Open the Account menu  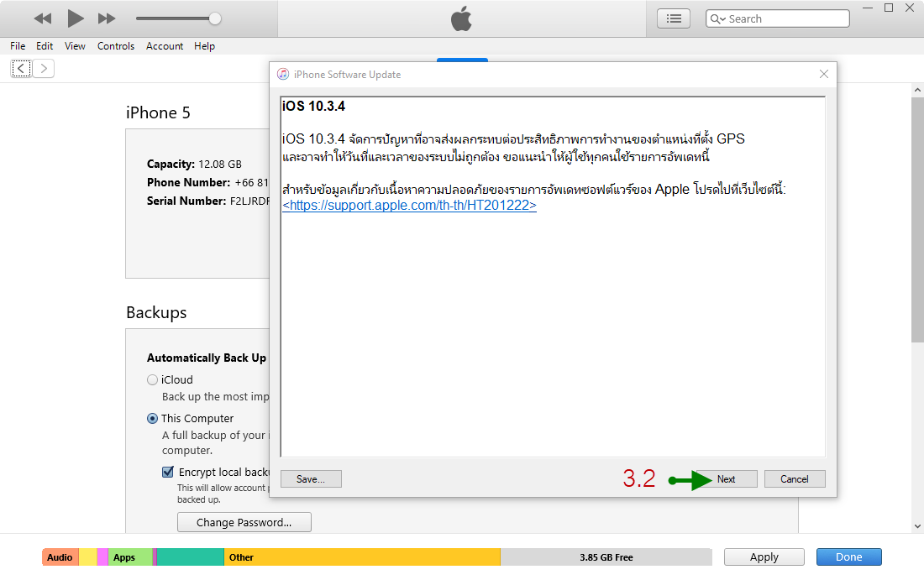165,46
